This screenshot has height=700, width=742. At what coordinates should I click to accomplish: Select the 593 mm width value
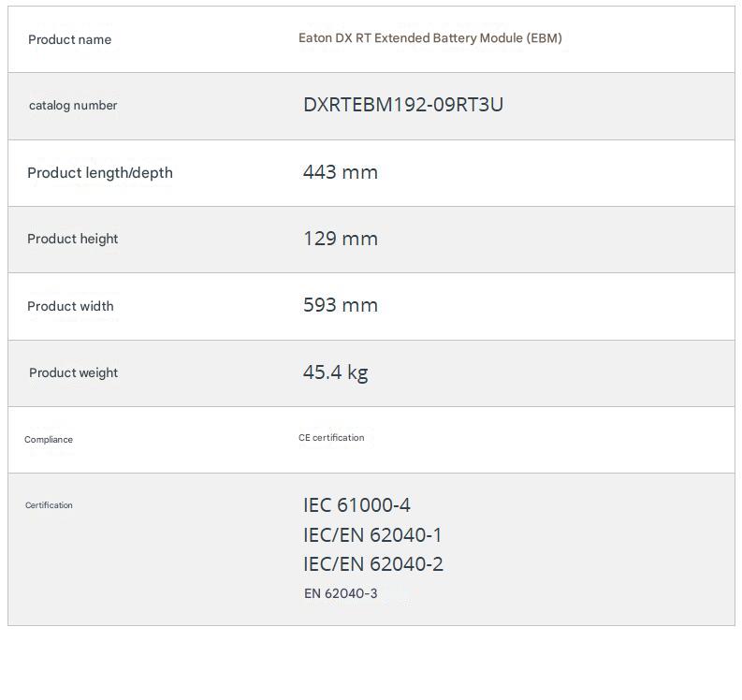[340, 305]
